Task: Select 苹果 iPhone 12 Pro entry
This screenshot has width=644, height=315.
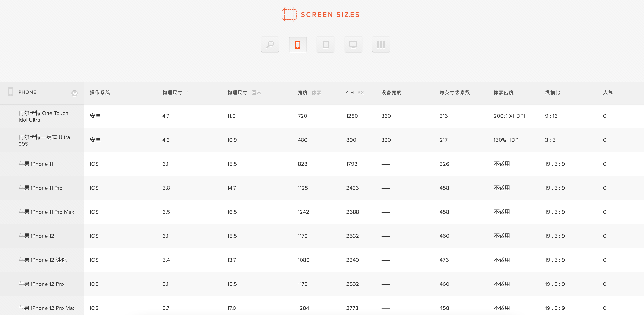Action: (x=41, y=284)
